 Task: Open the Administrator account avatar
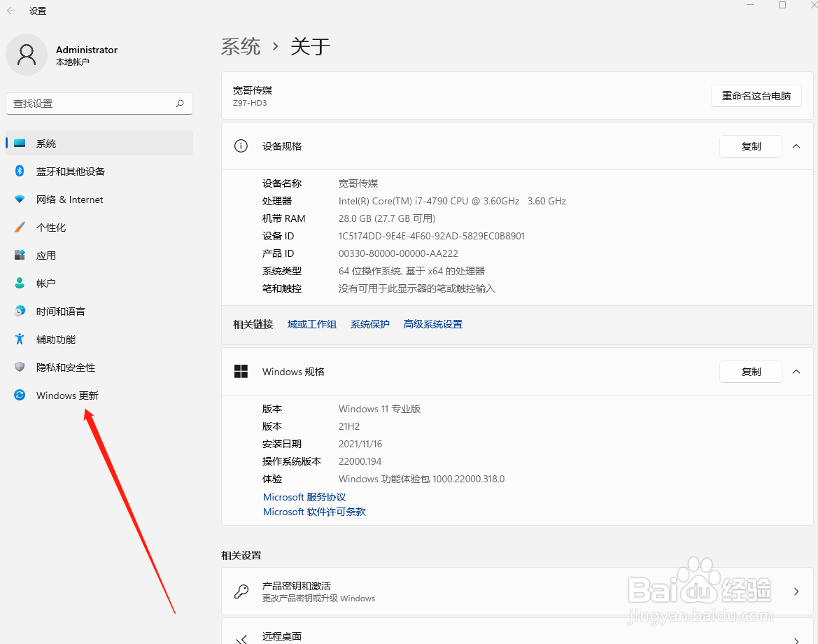(x=27, y=55)
